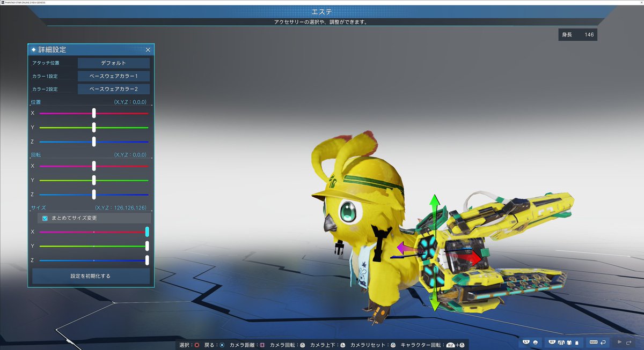Image resolution: width=644 pixels, height=350 pixels.
Task: Click the window title bar app icon
Action: pyautogui.click(x=3, y=2)
